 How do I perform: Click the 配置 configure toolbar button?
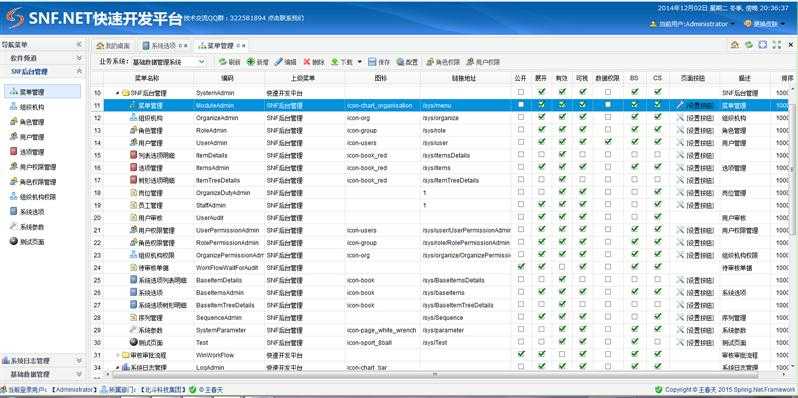tap(407, 62)
